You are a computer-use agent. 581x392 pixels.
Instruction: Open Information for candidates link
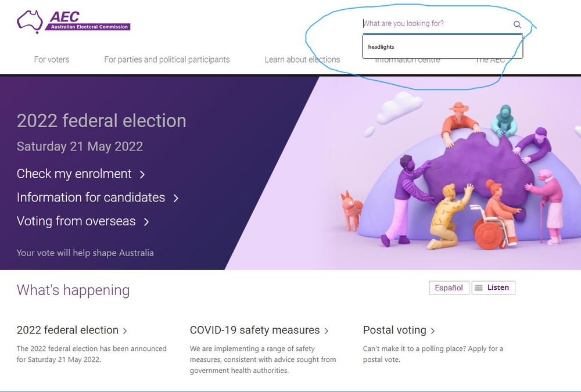pos(91,197)
